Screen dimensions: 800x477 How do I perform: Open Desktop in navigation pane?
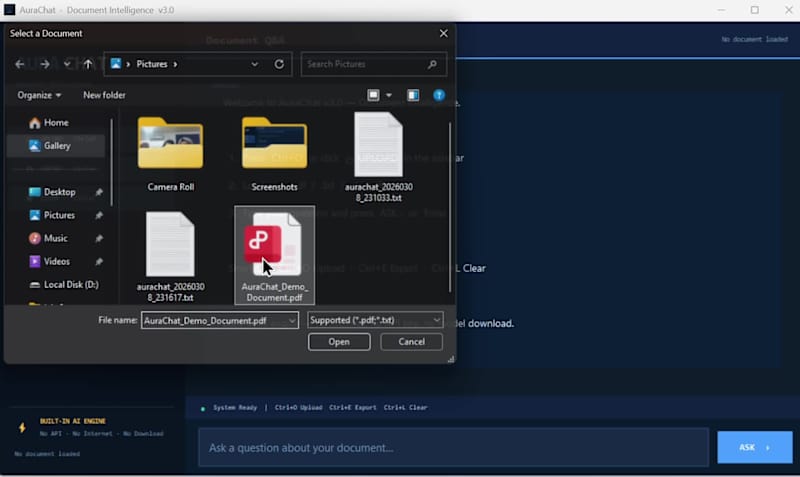point(60,192)
